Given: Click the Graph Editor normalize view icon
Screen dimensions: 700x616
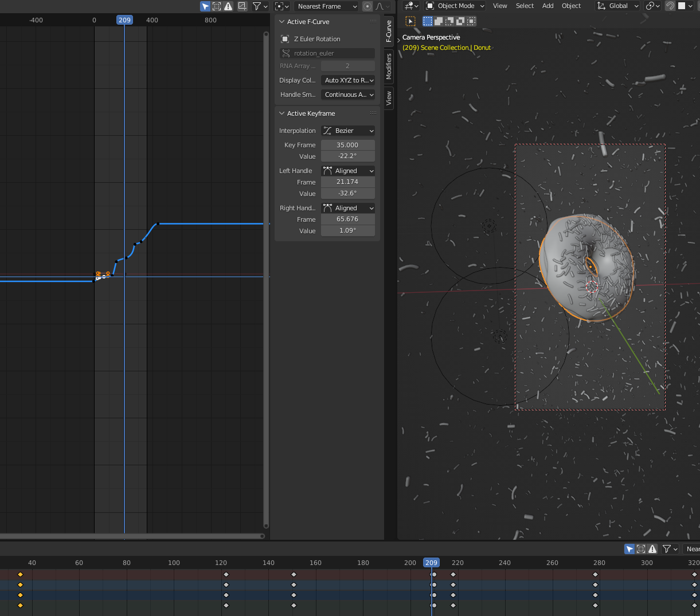Looking at the screenshot, I should [x=243, y=6].
